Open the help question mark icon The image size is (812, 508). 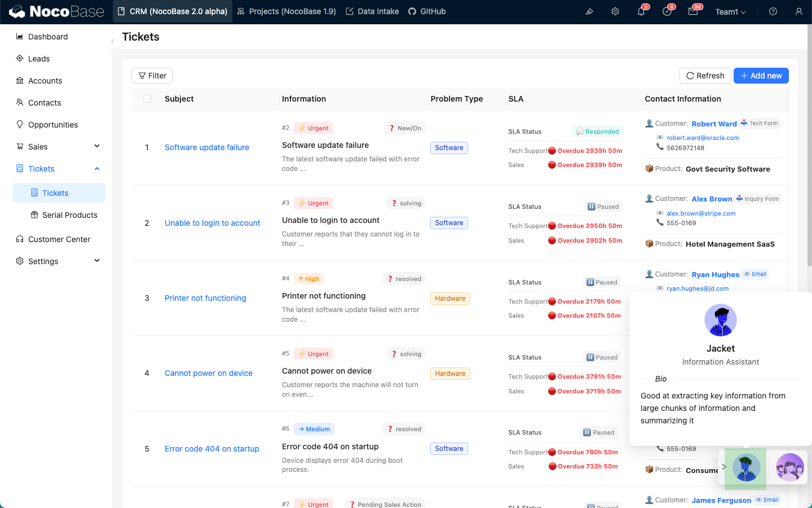click(x=773, y=11)
